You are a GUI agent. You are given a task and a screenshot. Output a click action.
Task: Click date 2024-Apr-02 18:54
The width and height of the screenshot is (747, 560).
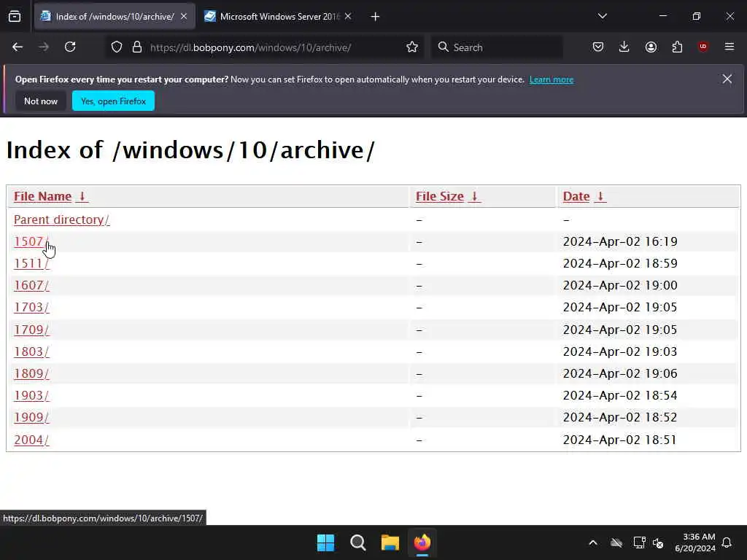click(x=620, y=395)
